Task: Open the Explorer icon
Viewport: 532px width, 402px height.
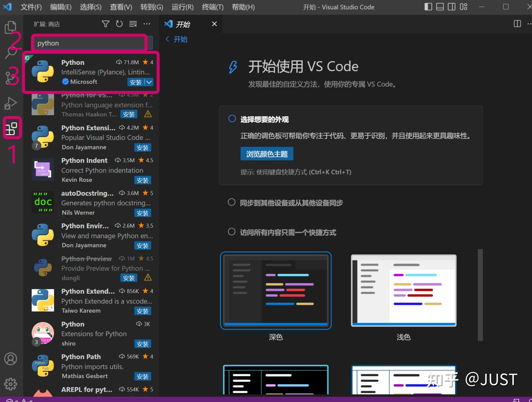Action: [11, 26]
